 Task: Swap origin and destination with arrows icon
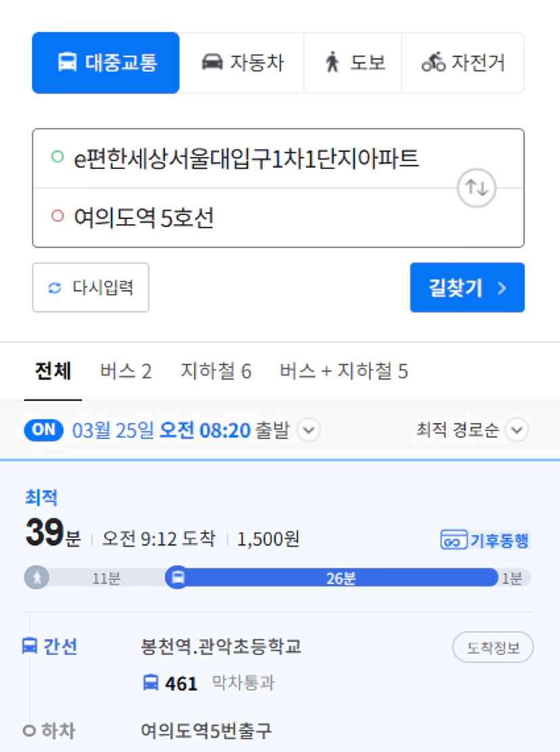[x=476, y=187]
